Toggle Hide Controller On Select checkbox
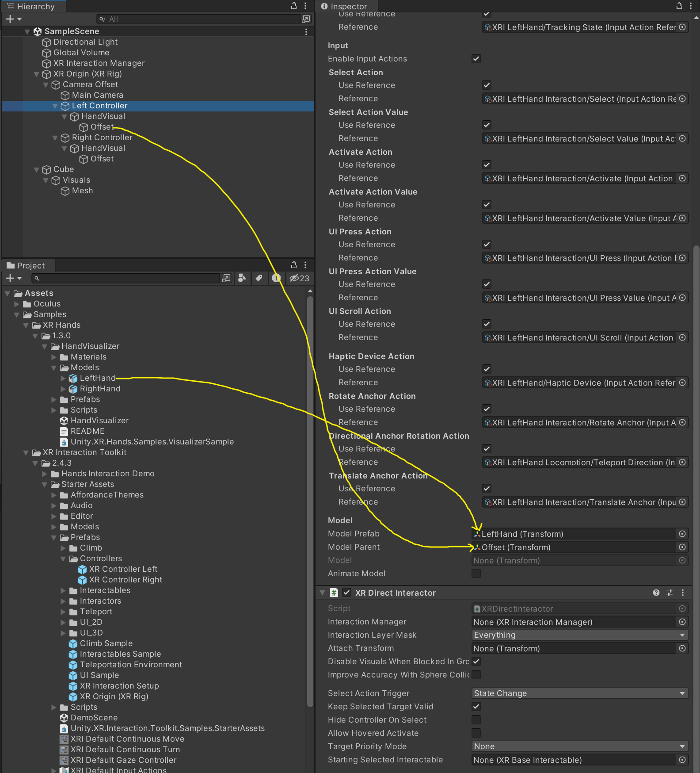The image size is (700, 773). [476, 719]
